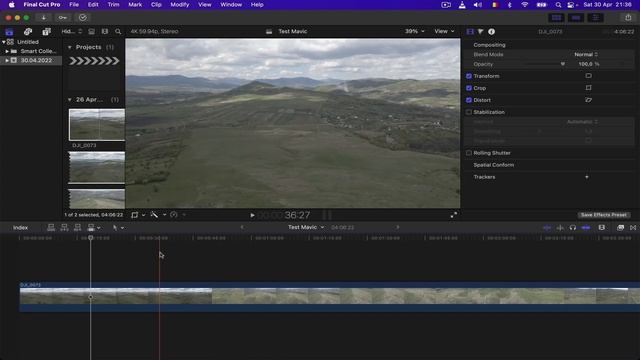Click the Distort onscreen control icon
The height and width of the screenshot is (360, 640).
pyautogui.click(x=588, y=100)
